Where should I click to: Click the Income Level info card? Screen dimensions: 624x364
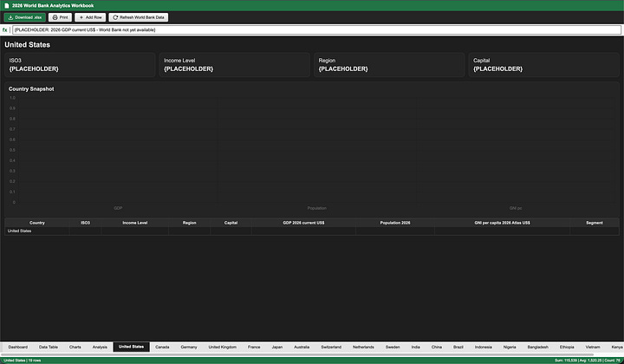pyautogui.click(x=234, y=65)
